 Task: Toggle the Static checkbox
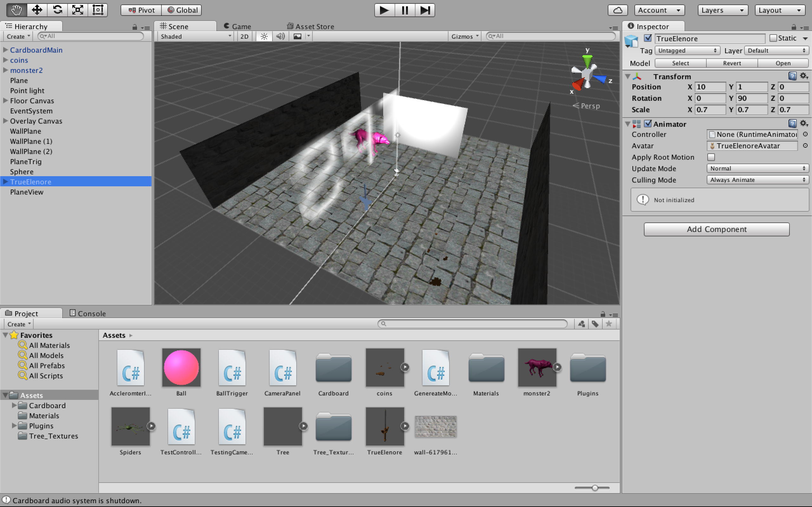point(773,38)
